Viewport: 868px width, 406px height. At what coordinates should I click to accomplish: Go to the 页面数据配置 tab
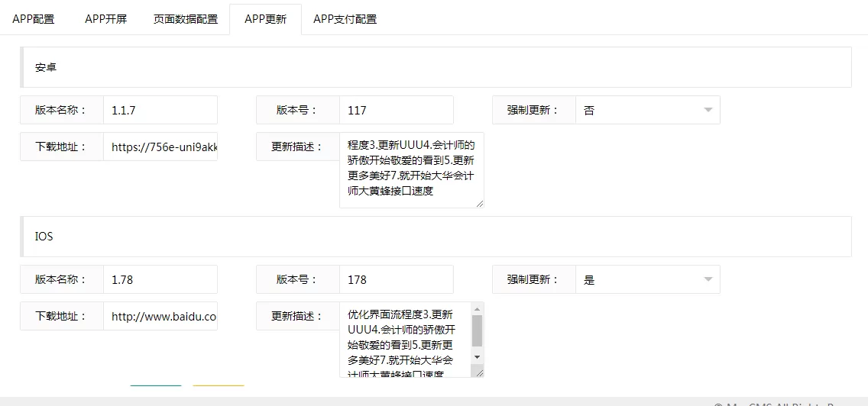tap(186, 19)
